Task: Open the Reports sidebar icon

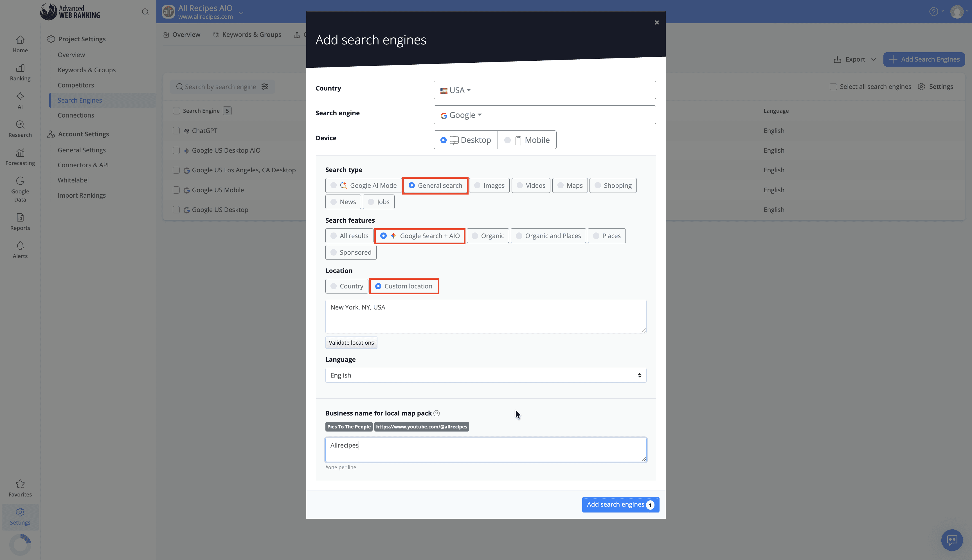Action: click(20, 218)
